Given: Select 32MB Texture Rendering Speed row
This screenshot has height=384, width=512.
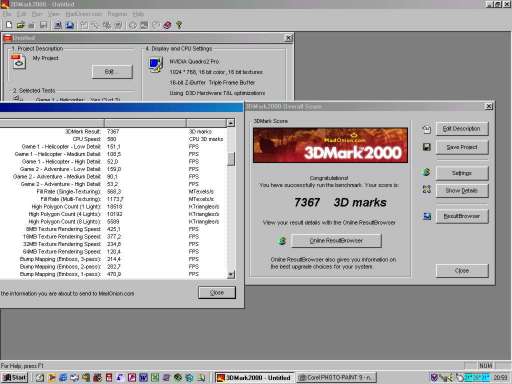Looking at the screenshot, I should (113, 244).
